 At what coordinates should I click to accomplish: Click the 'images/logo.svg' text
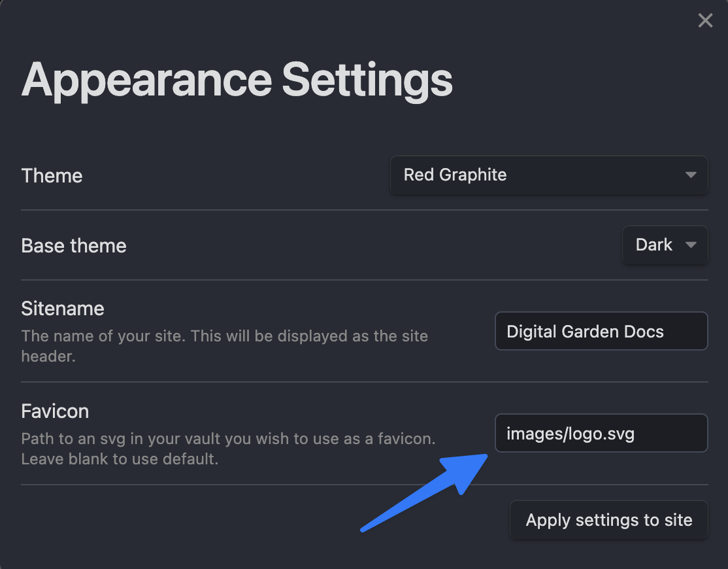pos(571,434)
